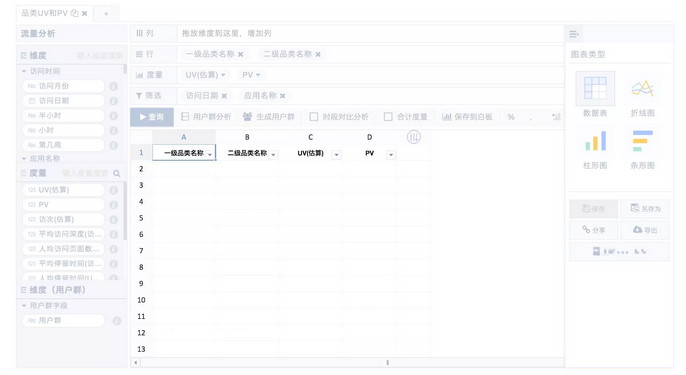This screenshot has width=686, height=375.
Task: Click the duplicate icon on the 品类UV和PV tab
Action: (74, 13)
